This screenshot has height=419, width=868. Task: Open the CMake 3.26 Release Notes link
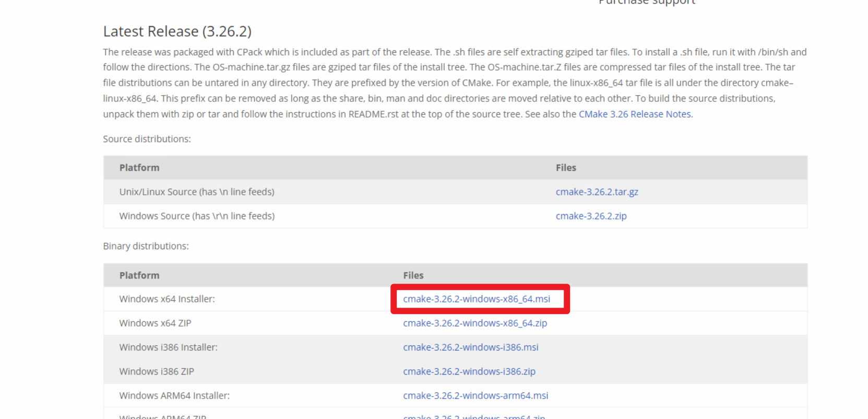pos(635,114)
